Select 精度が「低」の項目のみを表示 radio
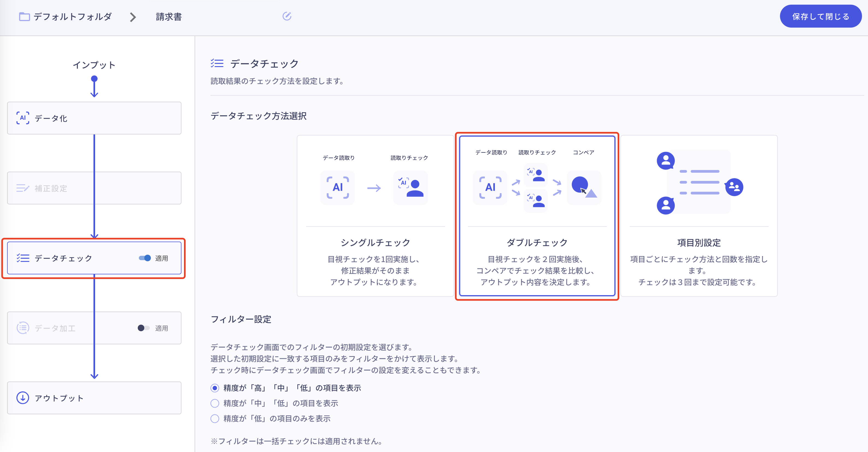 pos(215,419)
